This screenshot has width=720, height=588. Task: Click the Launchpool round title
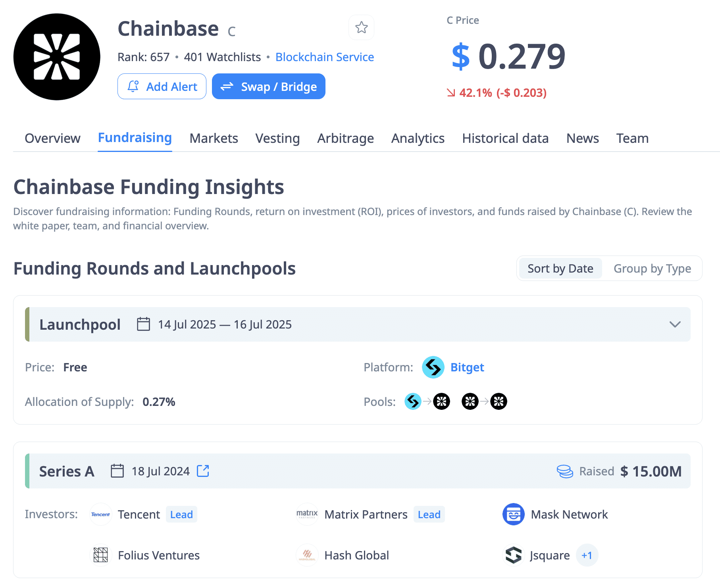pos(80,325)
